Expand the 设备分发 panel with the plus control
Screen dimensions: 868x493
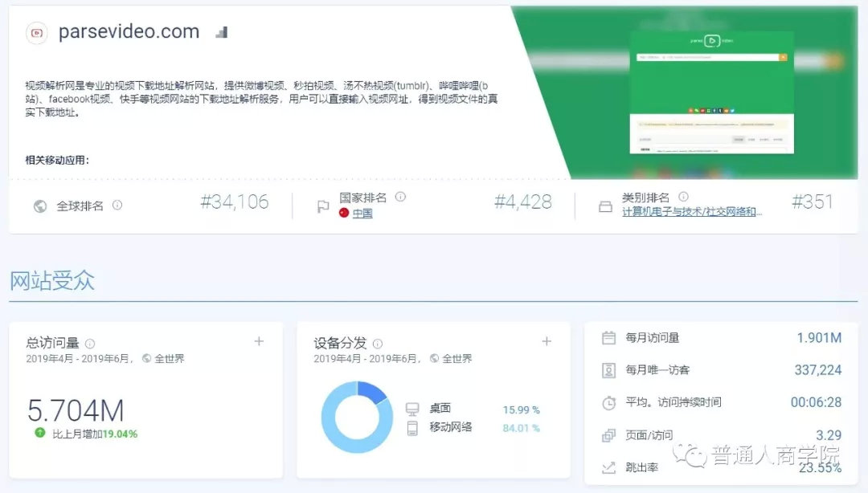click(x=547, y=340)
